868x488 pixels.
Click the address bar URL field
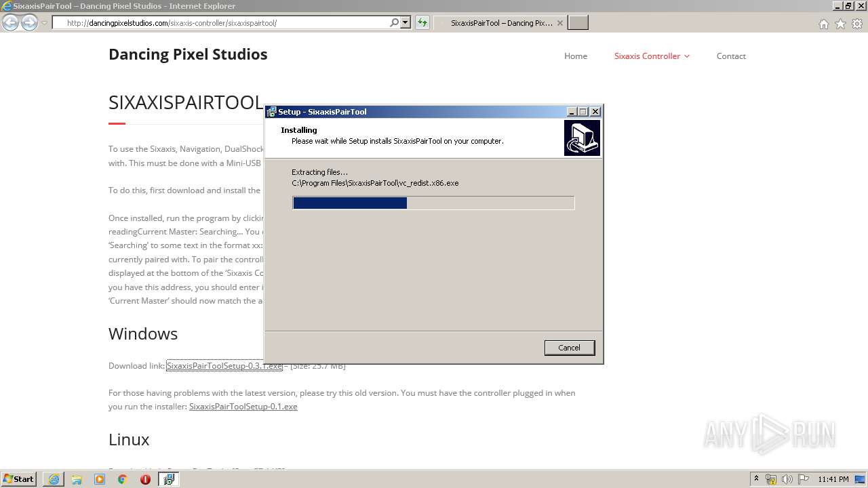click(x=220, y=22)
